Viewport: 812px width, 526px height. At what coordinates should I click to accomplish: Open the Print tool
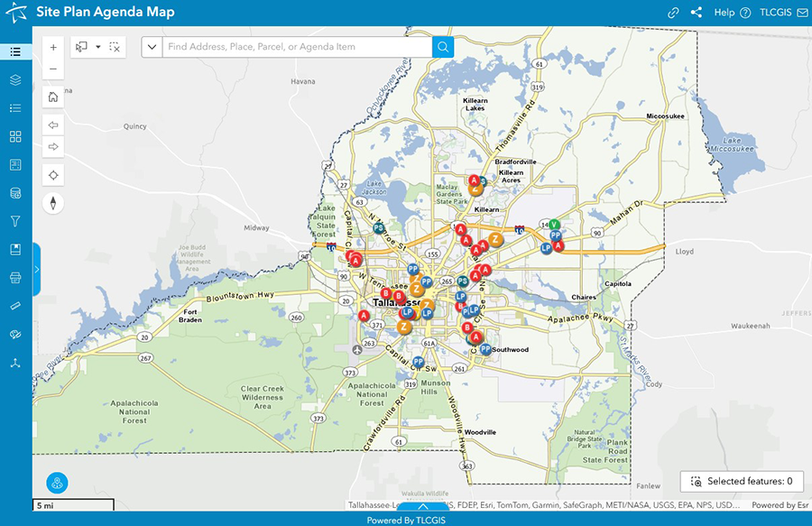click(15, 277)
